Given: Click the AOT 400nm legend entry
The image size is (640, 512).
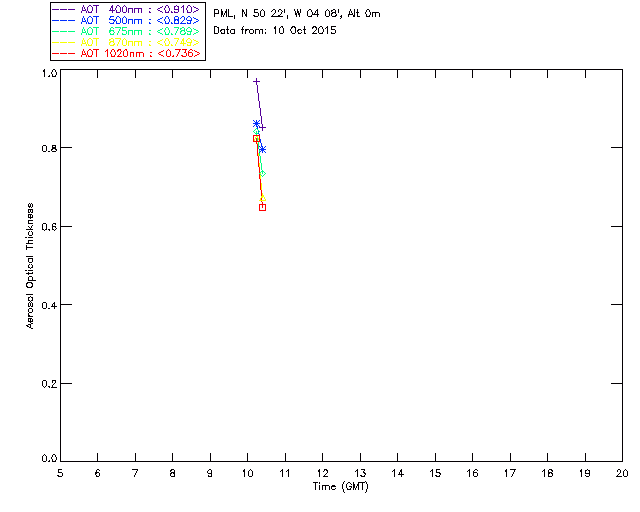Looking at the screenshot, I should pyautogui.click(x=126, y=9).
